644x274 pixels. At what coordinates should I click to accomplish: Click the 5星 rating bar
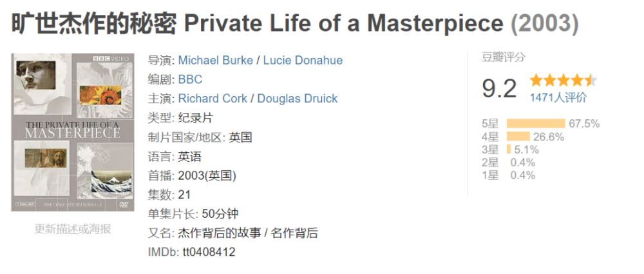pos(535,124)
